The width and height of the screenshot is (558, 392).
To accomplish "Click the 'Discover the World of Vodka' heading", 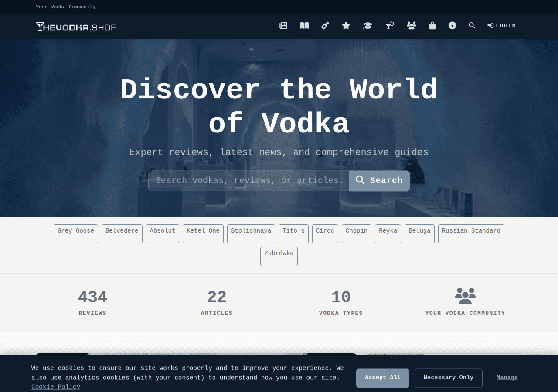I will [x=279, y=107].
